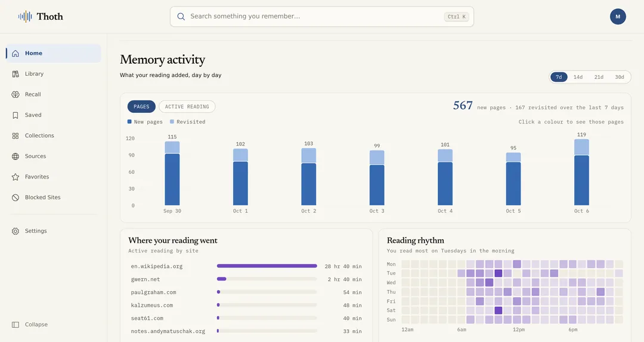Click the dark blue Sep 30 bar
This screenshot has width=644, height=342.
(172, 180)
